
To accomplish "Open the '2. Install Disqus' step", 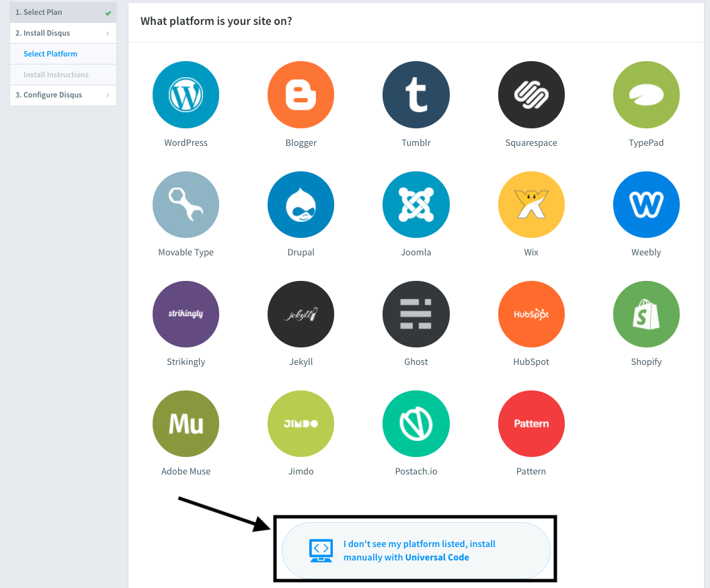I will (x=63, y=33).
